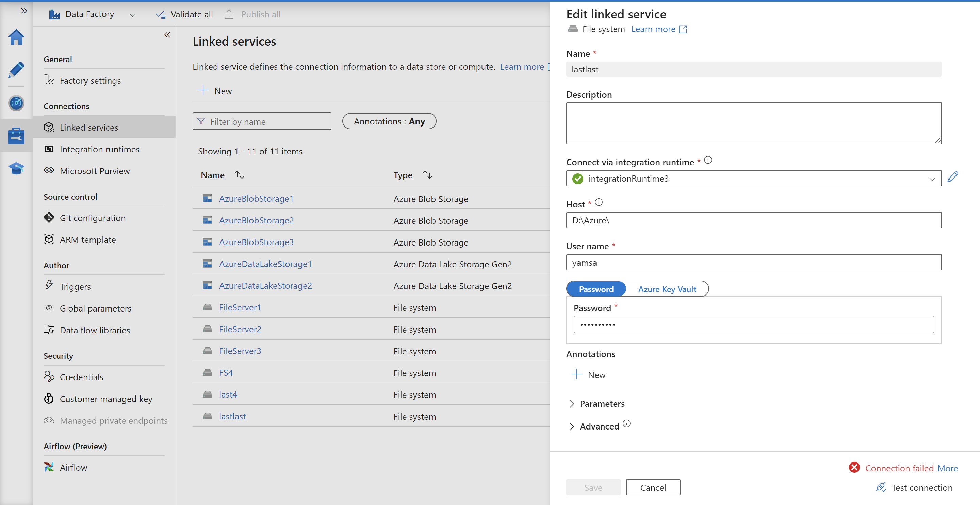Image resolution: width=980 pixels, height=505 pixels.
Task: Open the Annotations : Any filter
Action: (x=389, y=121)
